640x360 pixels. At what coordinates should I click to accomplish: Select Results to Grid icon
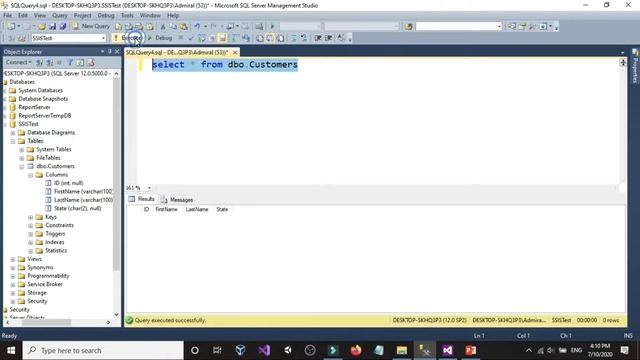point(270,38)
